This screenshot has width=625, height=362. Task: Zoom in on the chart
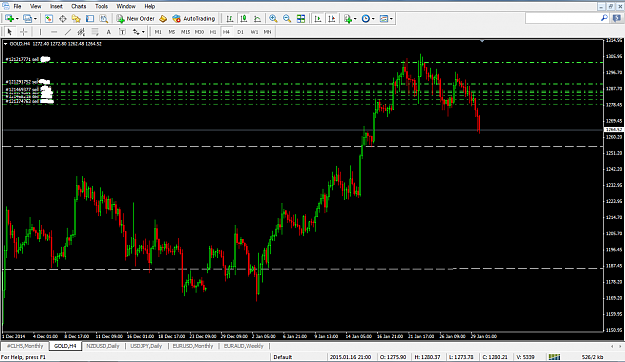click(x=273, y=19)
